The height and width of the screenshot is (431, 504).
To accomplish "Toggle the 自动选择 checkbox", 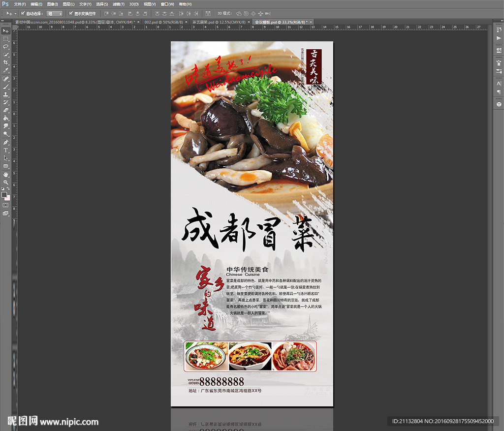I will tap(23, 13).
